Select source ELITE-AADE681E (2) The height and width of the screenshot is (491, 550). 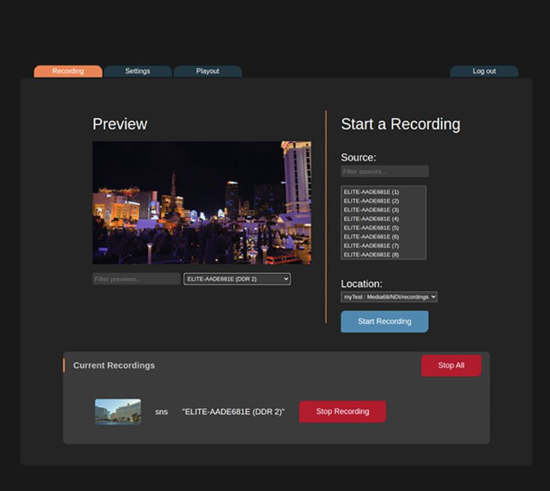[x=383, y=201]
